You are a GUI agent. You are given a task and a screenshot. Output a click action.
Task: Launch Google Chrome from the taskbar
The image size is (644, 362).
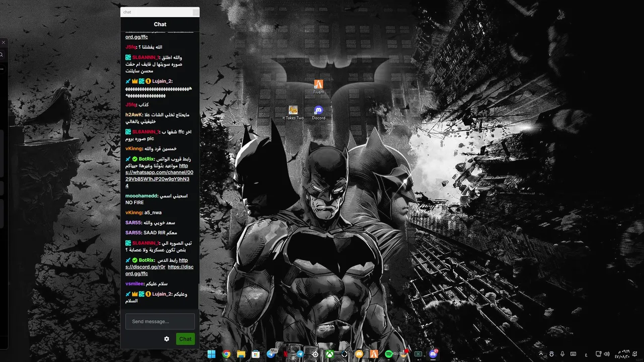(x=226, y=354)
